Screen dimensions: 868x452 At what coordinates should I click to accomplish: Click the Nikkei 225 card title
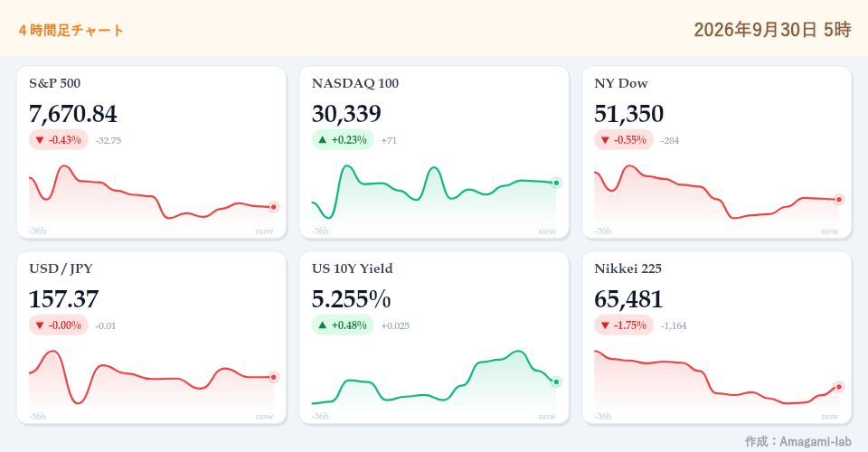[x=628, y=268]
